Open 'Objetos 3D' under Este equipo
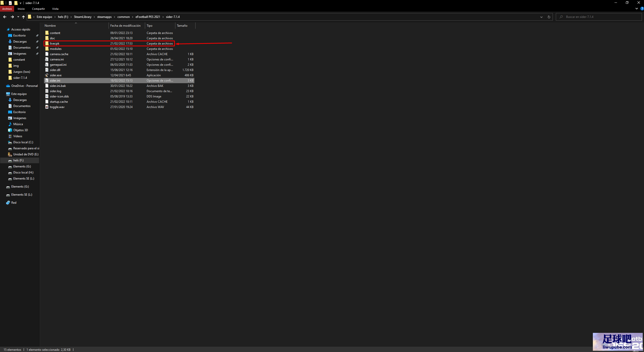Viewport: 644px width, 352px height. 20,130
